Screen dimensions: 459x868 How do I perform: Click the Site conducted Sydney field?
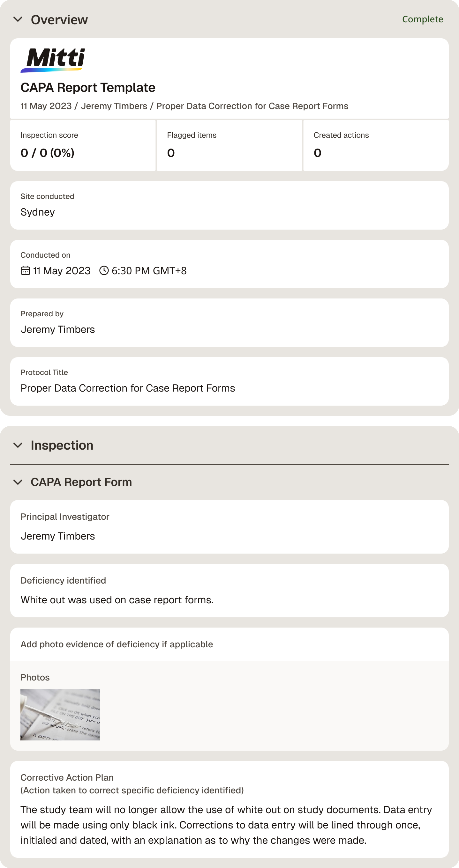(x=229, y=206)
